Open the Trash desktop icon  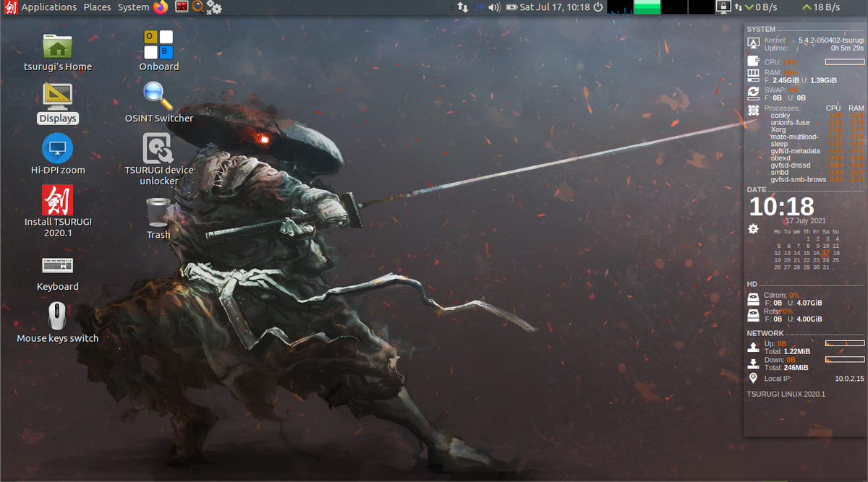tap(158, 219)
